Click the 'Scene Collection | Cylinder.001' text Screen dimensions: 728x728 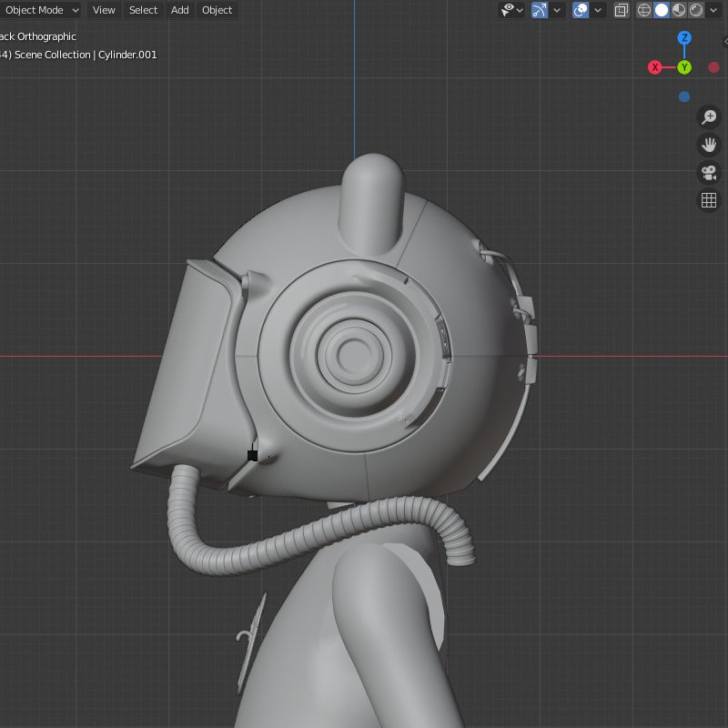pyautogui.click(x=86, y=55)
